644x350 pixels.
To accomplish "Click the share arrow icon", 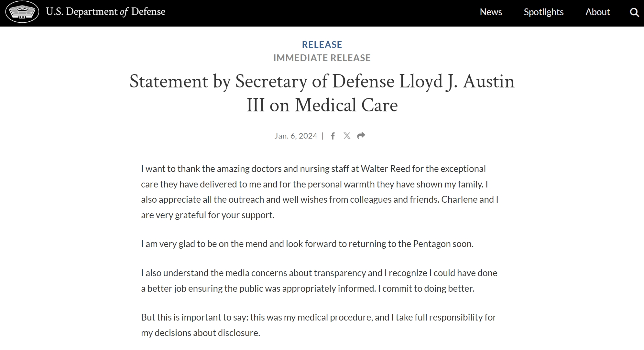I will (x=361, y=136).
